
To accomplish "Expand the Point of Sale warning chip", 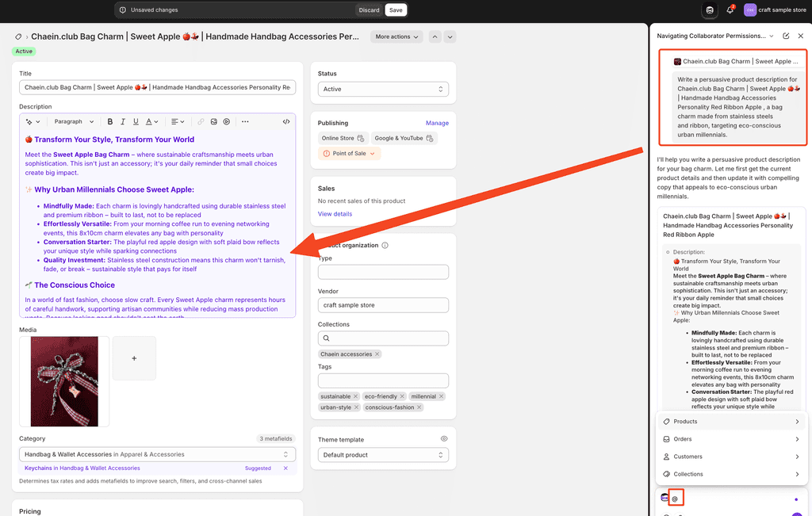I will pos(349,154).
